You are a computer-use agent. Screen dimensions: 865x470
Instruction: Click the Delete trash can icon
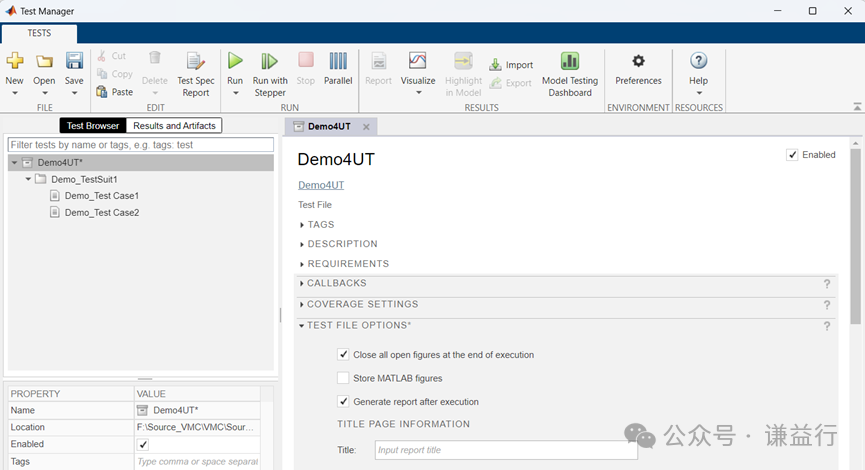click(155, 58)
